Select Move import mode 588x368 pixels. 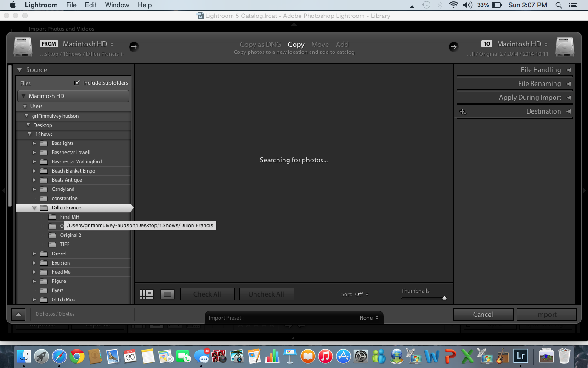point(320,45)
